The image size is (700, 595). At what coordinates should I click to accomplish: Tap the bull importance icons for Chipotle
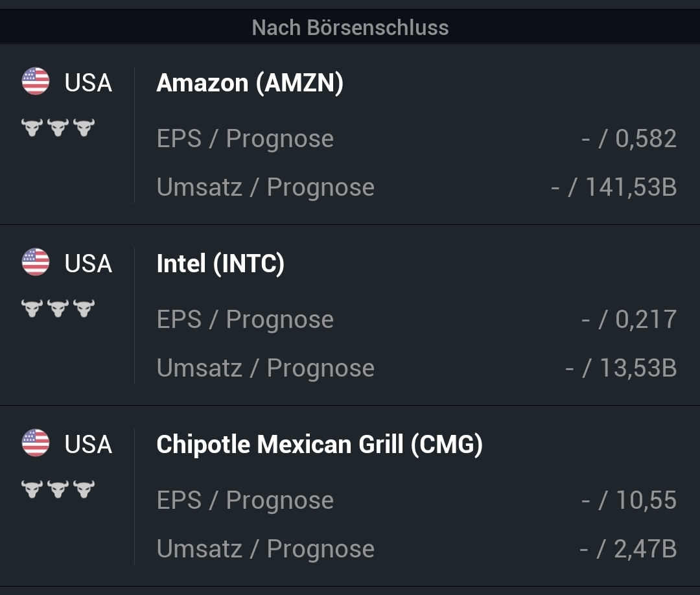click(x=58, y=489)
